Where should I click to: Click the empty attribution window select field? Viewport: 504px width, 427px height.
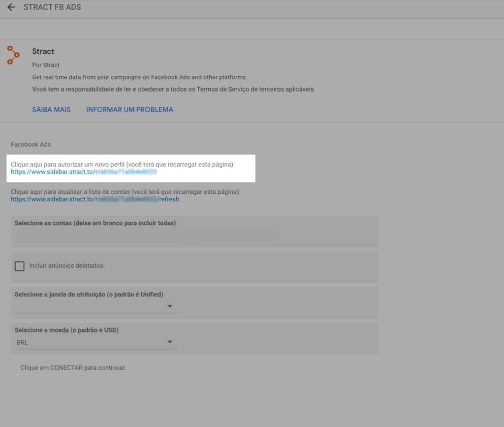[x=89, y=306]
